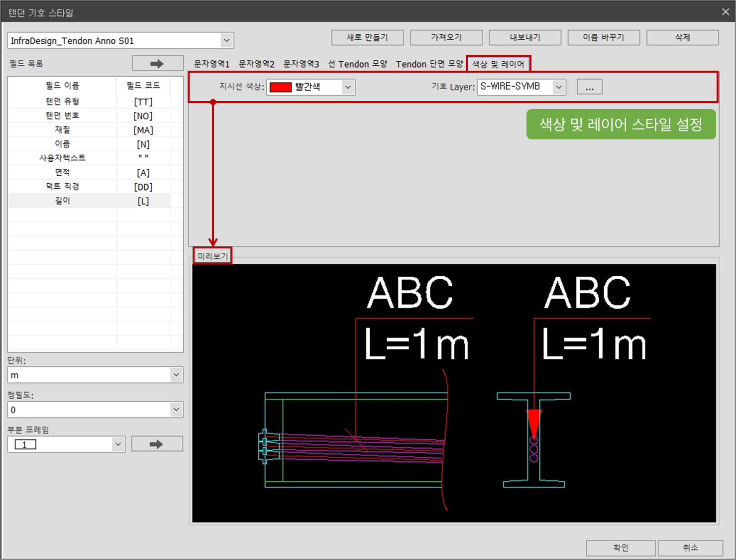Open the 기호 Layer S-WIRE-SYMB dropdown
736x560 pixels.
558,87
